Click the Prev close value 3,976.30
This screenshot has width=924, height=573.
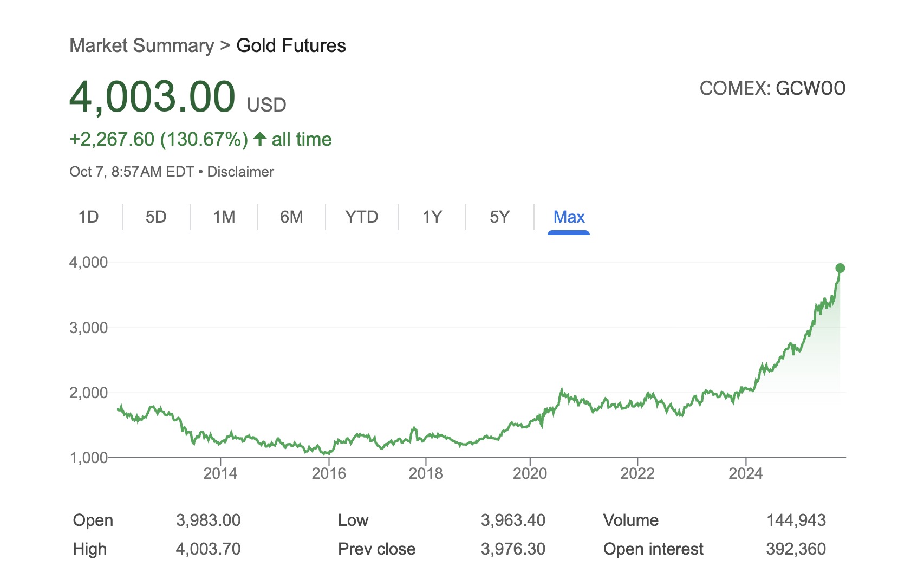[x=513, y=549]
